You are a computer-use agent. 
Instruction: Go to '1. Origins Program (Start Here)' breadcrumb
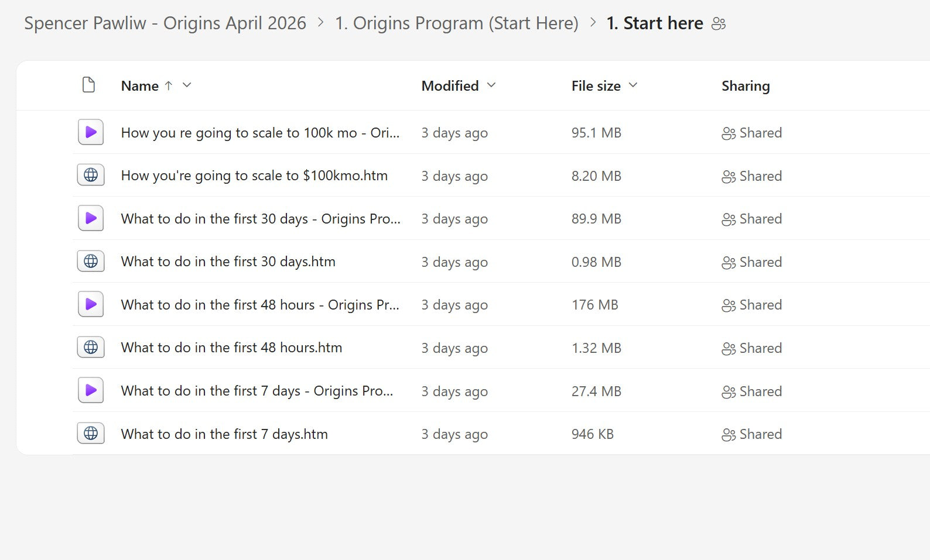coord(456,23)
